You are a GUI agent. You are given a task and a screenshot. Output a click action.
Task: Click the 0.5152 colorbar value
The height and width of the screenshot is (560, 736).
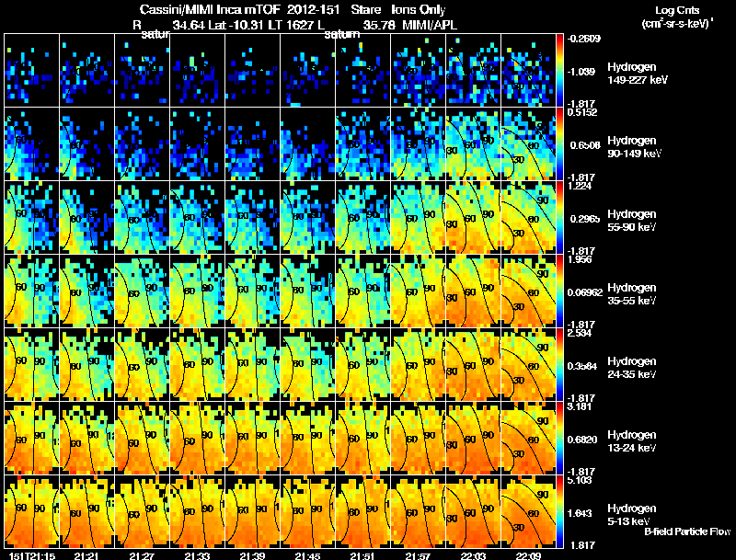click(x=582, y=112)
